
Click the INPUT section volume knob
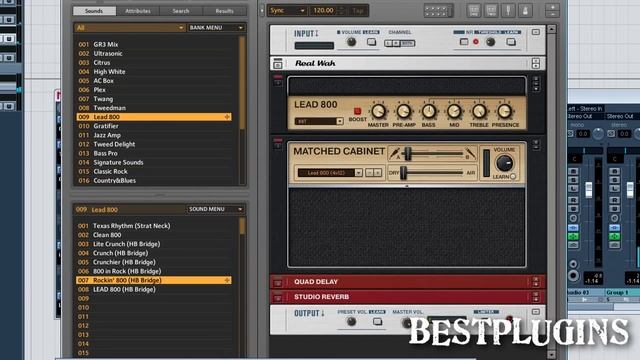351,42
